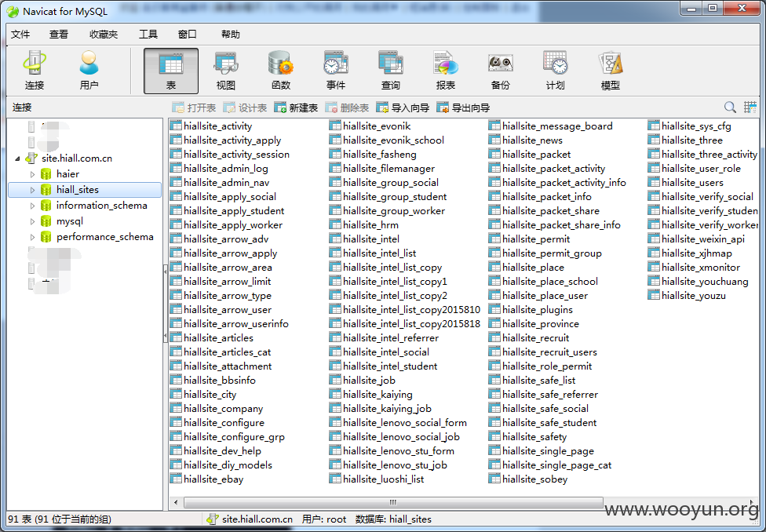Select the 表 tables toolbar button
The image size is (766, 532).
coord(171,71)
